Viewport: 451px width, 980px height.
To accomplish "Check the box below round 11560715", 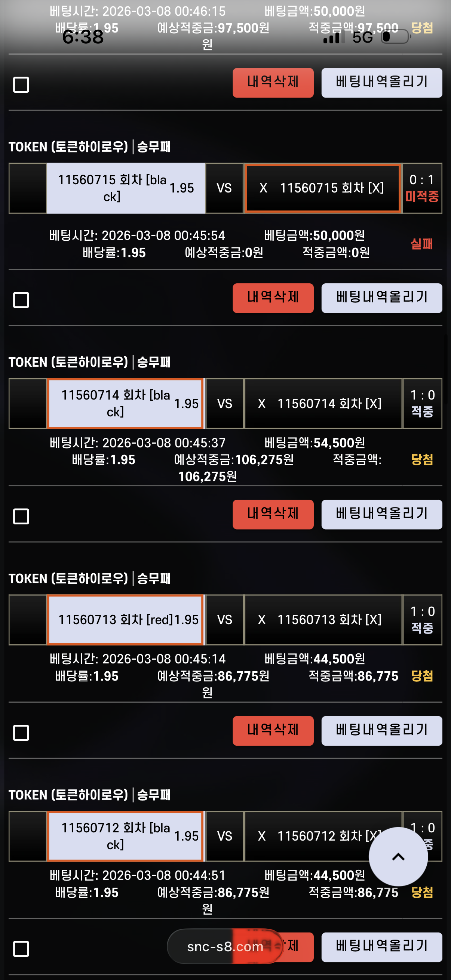I will click(21, 300).
